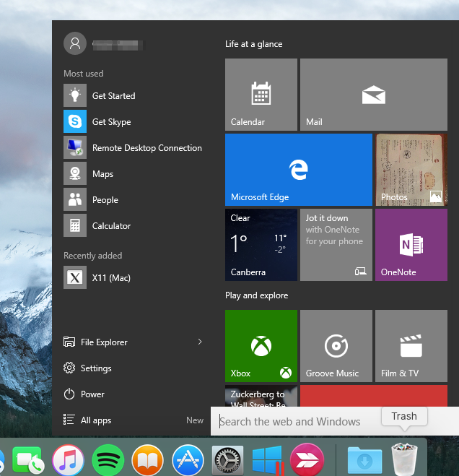Open iTunes from the Dock
459x476 pixels.
coord(69,460)
